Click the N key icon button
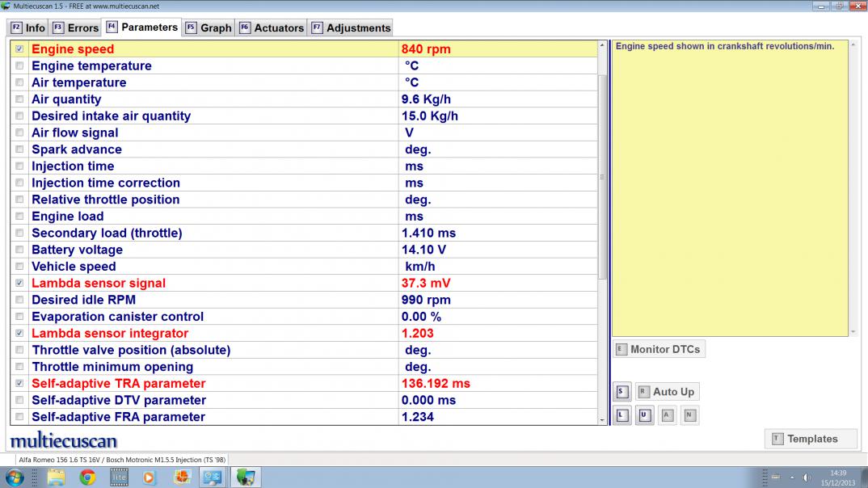 click(x=689, y=416)
